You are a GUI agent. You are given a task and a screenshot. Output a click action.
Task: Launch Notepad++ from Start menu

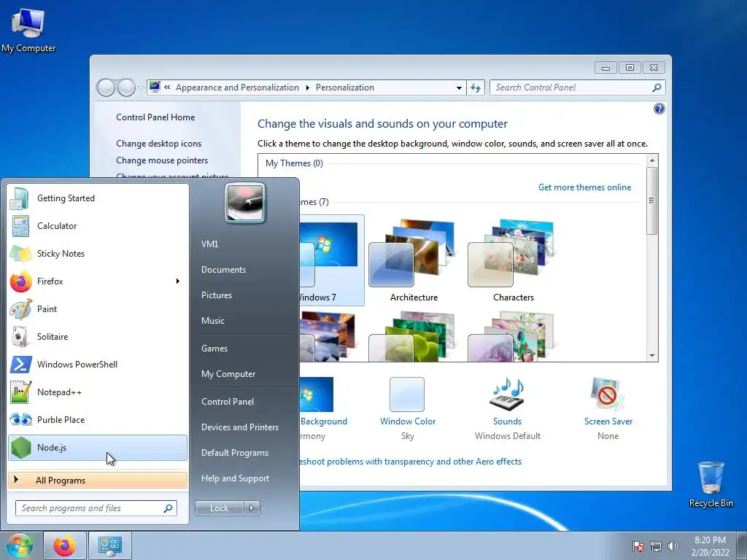point(98,392)
